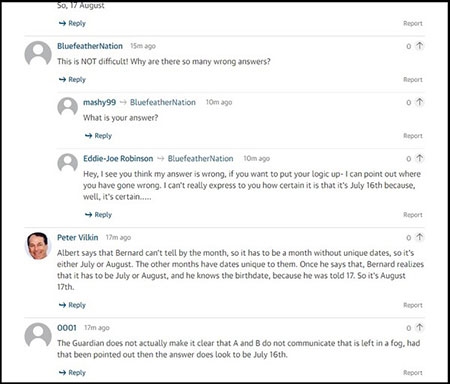This screenshot has height=384, width=450.
Task: Report Eddie-Joe Robinson's reply
Action: (413, 215)
